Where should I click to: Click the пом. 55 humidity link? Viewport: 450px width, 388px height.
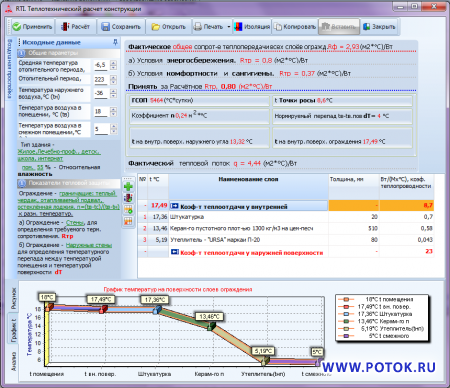point(32,167)
